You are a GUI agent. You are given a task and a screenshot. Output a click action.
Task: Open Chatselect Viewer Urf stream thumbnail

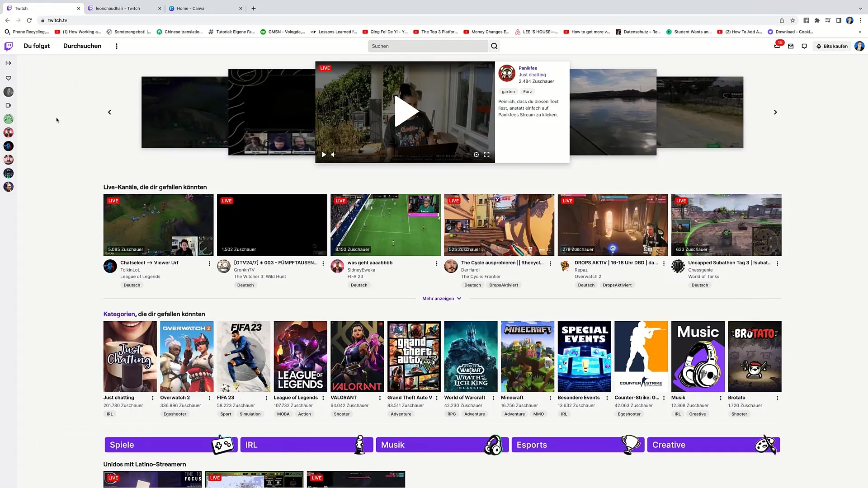[158, 225]
